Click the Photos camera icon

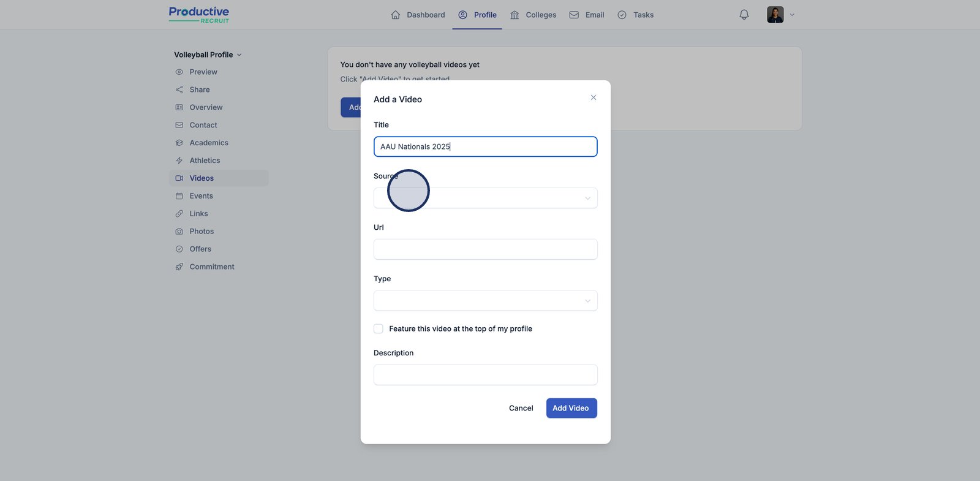[179, 232]
